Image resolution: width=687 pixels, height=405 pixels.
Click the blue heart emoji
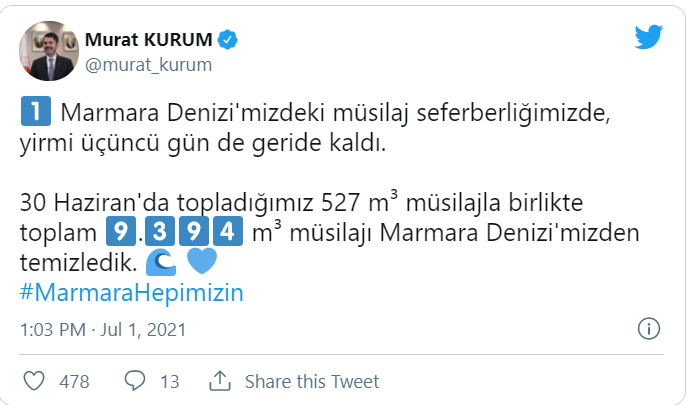(x=203, y=263)
